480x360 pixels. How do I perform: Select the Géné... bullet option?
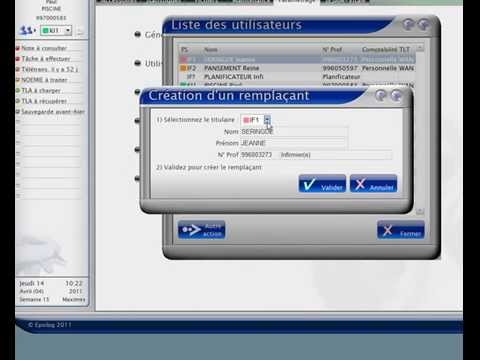click(x=137, y=34)
